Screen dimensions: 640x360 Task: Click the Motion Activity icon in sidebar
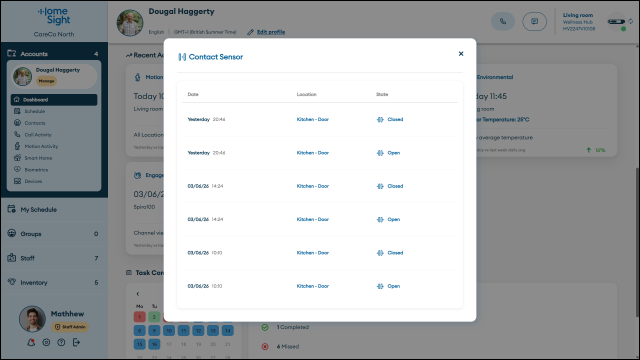[17, 146]
